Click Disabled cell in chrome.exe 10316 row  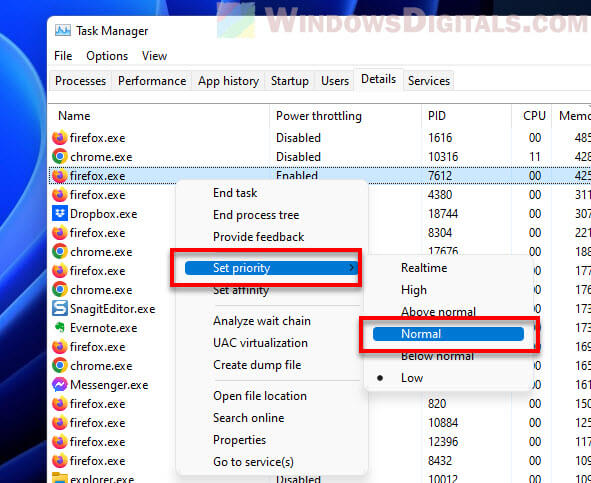(298, 156)
